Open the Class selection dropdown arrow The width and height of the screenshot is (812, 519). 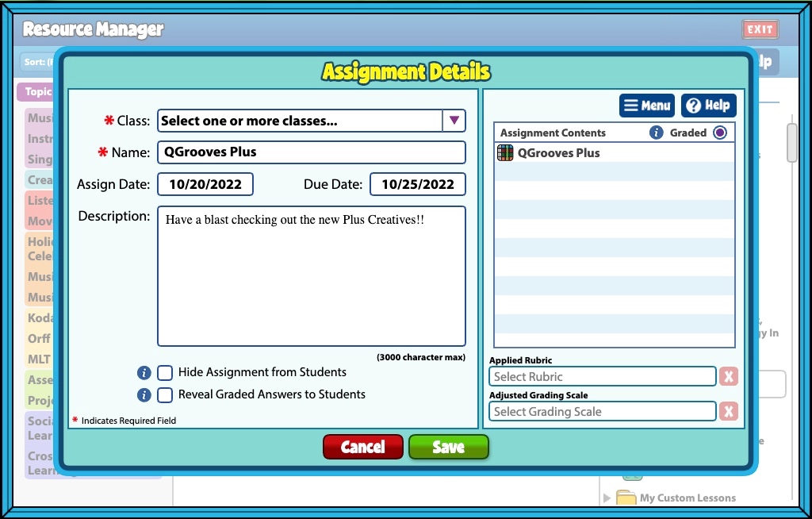(454, 121)
